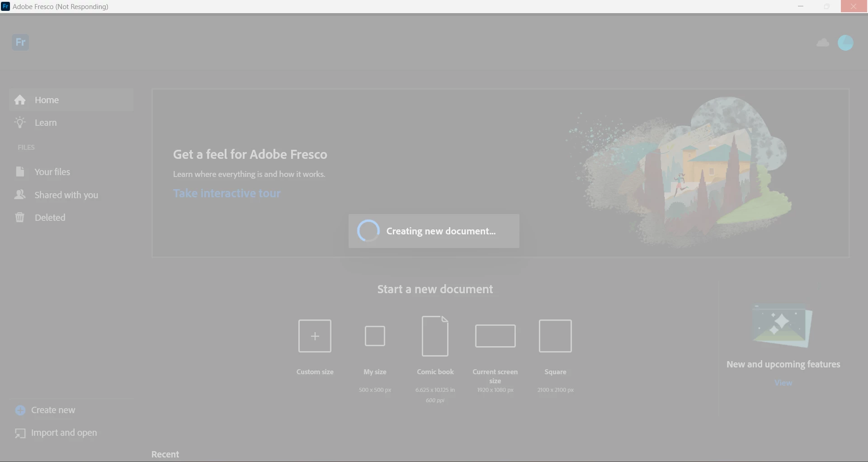
Task: Go to the Home section
Action: point(71,100)
